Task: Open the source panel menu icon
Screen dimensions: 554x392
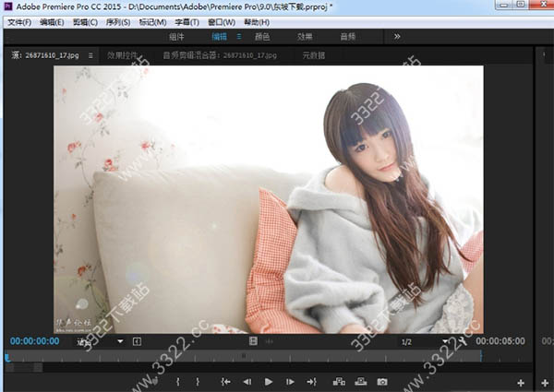Action: point(90,55)
